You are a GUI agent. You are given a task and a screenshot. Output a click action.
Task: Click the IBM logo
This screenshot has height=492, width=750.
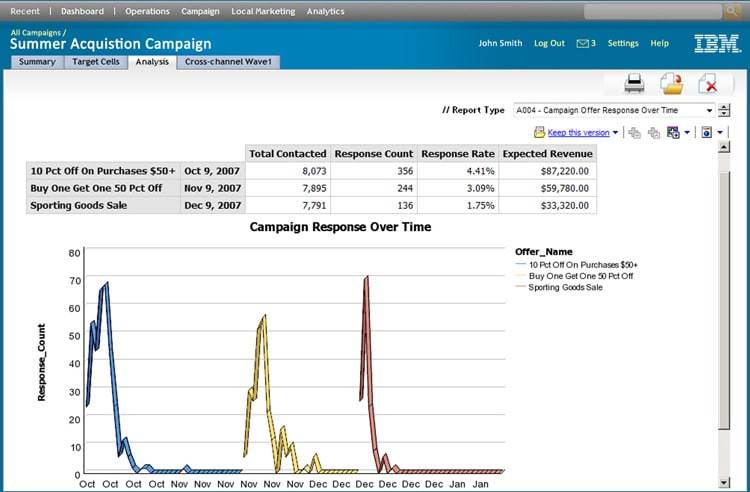coord(717,44)
